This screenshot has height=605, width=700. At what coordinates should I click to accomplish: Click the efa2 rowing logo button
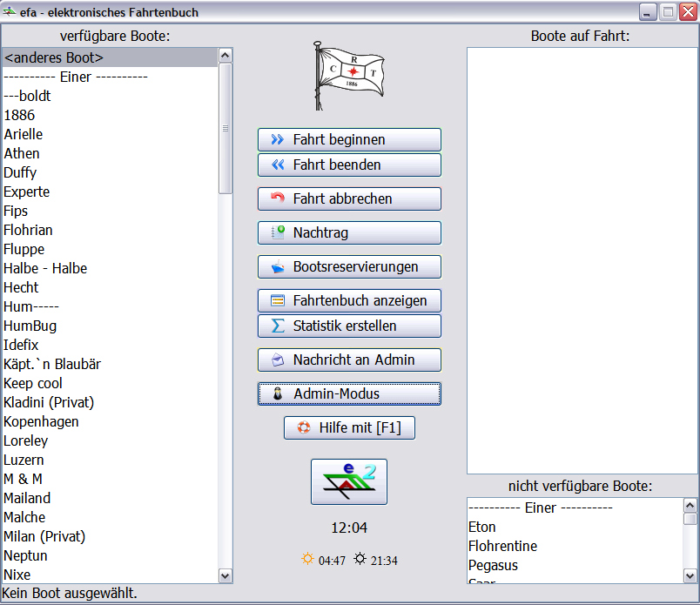tap(349, 481)
